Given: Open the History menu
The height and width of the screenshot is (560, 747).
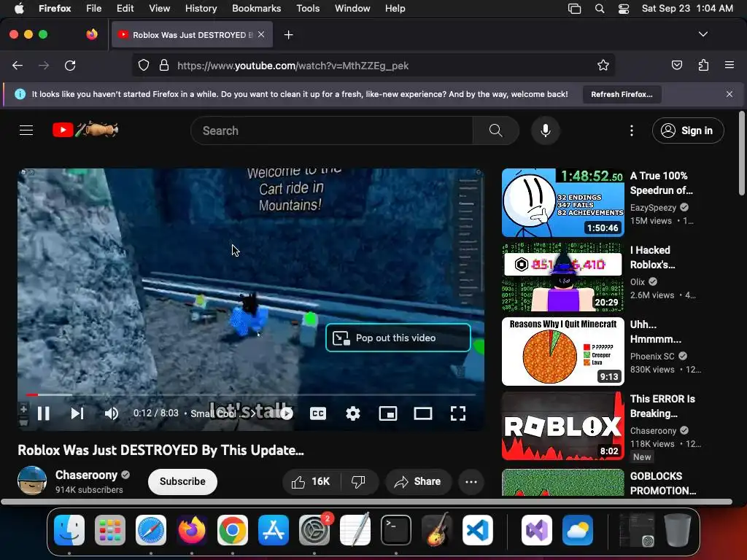Looking at the screenshot, I should (x=201, y=9).
